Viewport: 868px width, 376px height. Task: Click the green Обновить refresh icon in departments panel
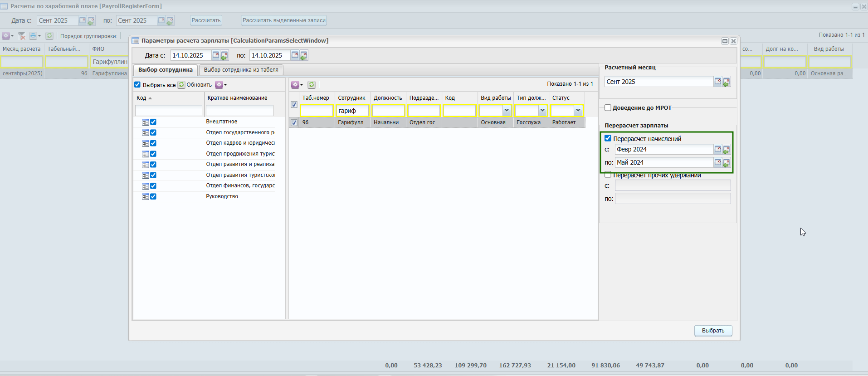click(x=181, y=85)
